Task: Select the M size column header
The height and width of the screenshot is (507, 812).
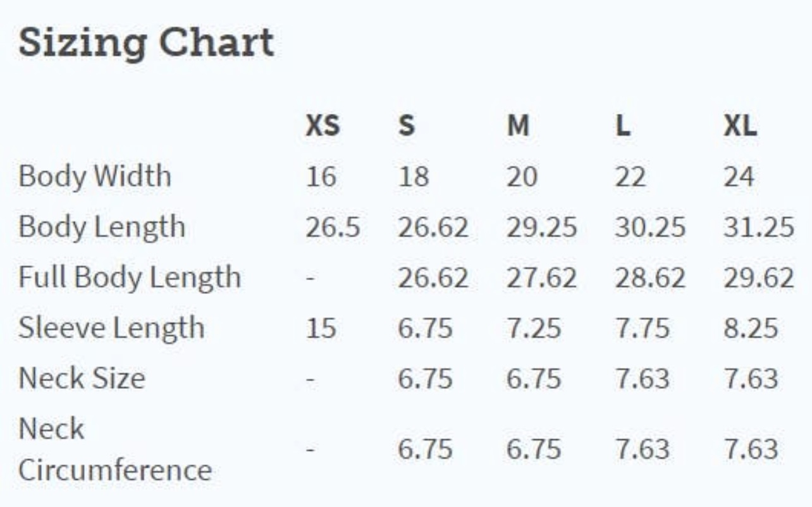Action: 517,126
